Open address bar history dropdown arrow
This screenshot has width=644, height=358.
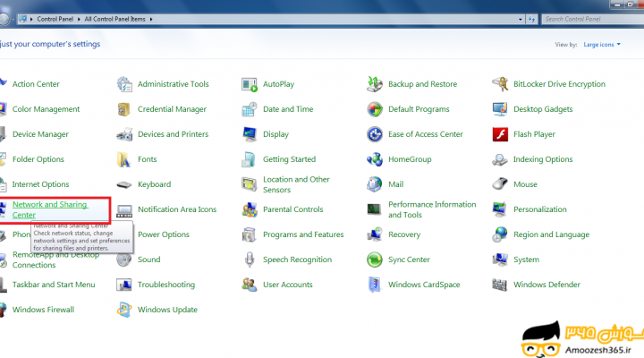[x=521, y=19]
